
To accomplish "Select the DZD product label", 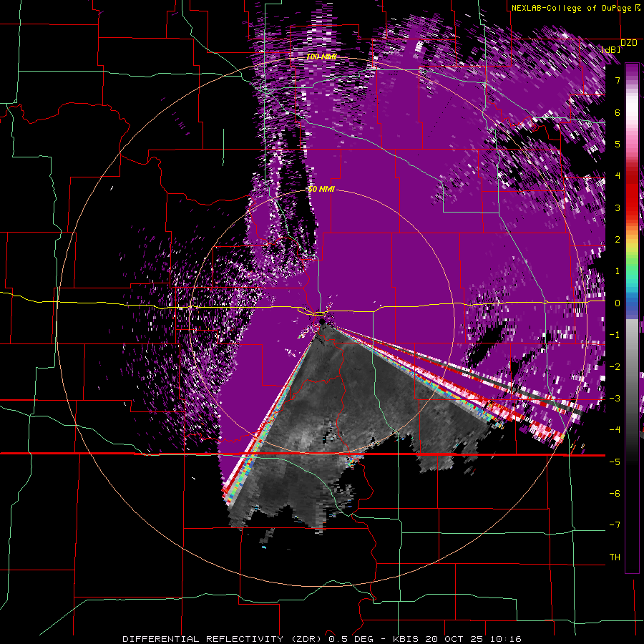I will tap(629, 42).
